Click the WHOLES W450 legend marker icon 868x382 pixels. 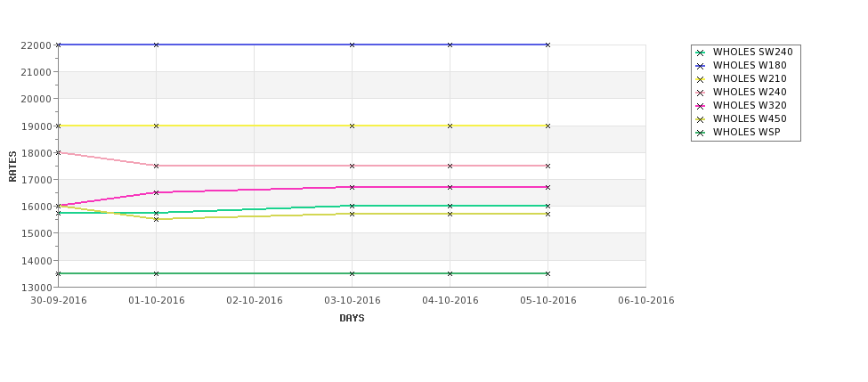[701, 119]
